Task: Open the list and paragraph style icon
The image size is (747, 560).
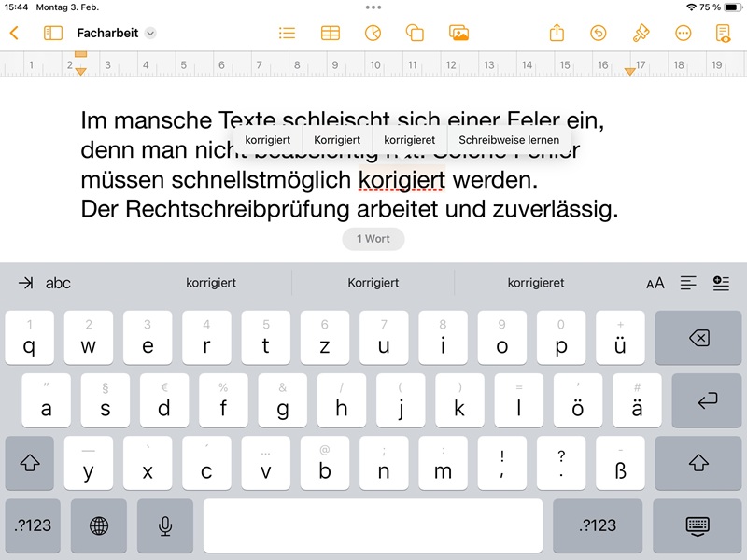Action: [x=287, y=33]
